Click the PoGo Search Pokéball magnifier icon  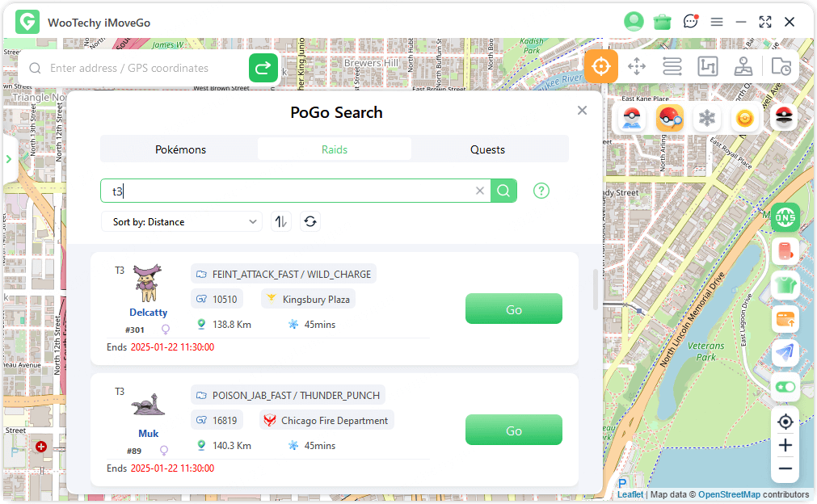pyautogui.click(x=669, y=118)
